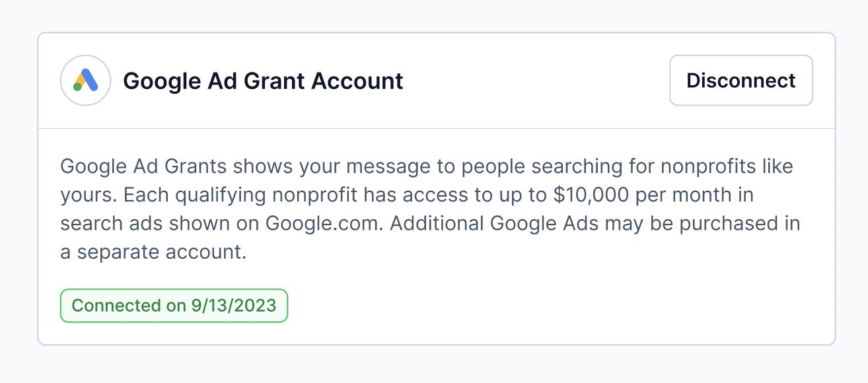Click the Connected on 9/13/2023 badge
This screenshot has height=383, width=868.
(x=174, y=306)
